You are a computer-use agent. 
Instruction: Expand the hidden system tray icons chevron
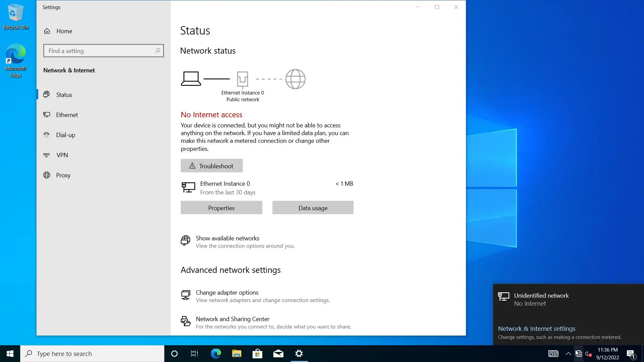568,354
